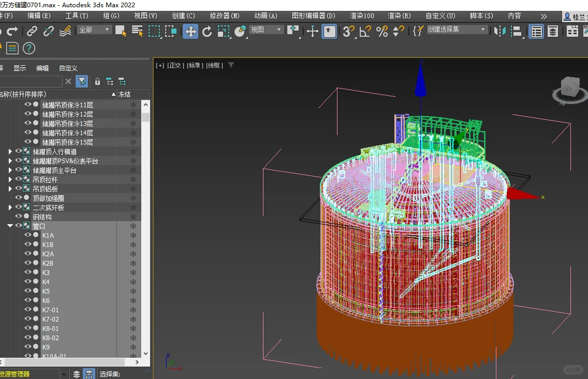This screenshot has height=379, width=588.
Task: Open the 图形编辑器(D) menu
Action: tap(314, 16)
